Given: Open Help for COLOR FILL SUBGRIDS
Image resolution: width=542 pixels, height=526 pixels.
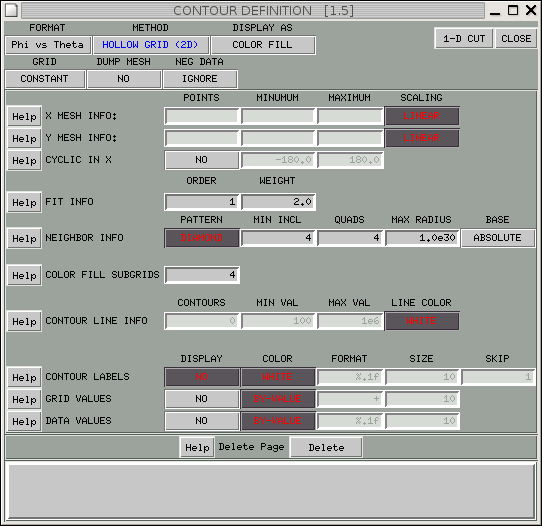Looking at the screenshot, I should click(24, 275).
